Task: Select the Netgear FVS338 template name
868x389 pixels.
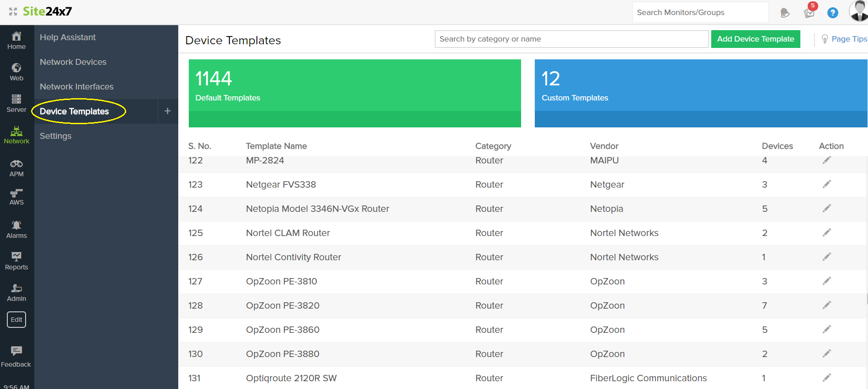Action: (281, 184)
